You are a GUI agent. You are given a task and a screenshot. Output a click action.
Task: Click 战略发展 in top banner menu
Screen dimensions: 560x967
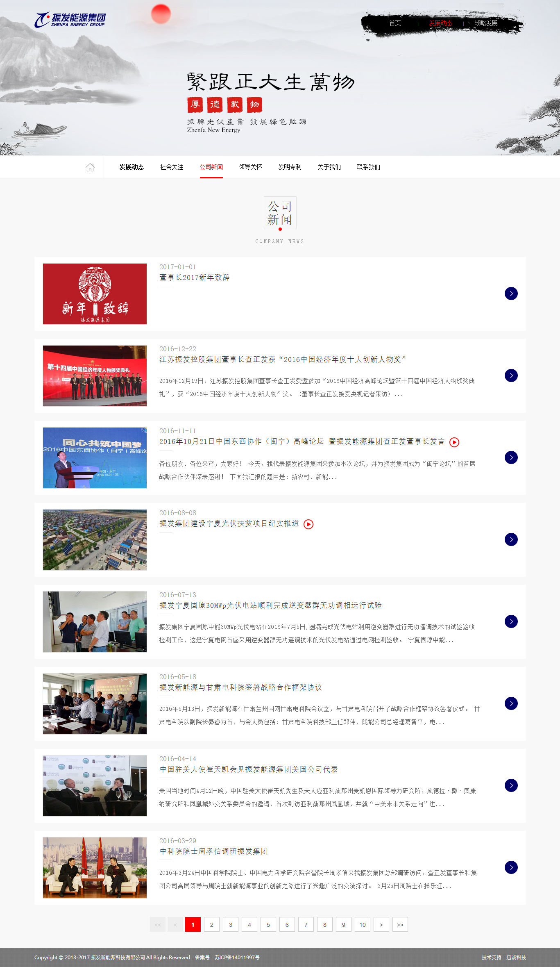pos(485,23)
